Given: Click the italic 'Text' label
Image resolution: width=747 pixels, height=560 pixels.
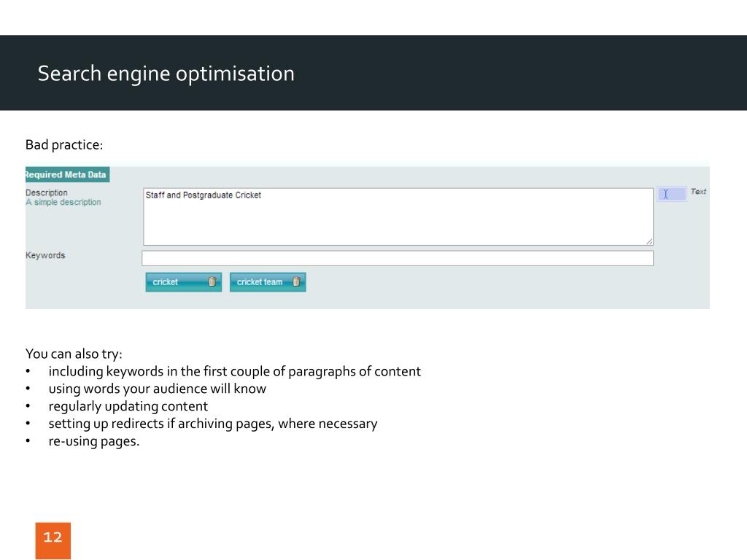Looking at the screenshot, I should point(698,192).
